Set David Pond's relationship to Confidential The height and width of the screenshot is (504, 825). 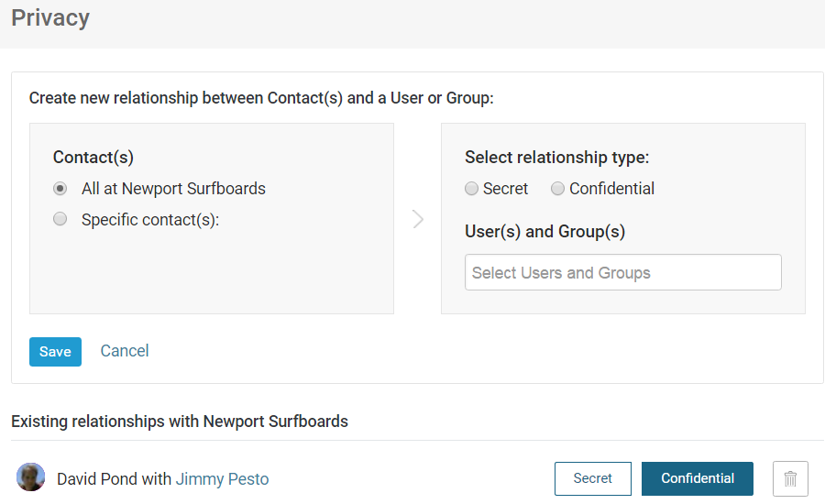click(698, 478)
